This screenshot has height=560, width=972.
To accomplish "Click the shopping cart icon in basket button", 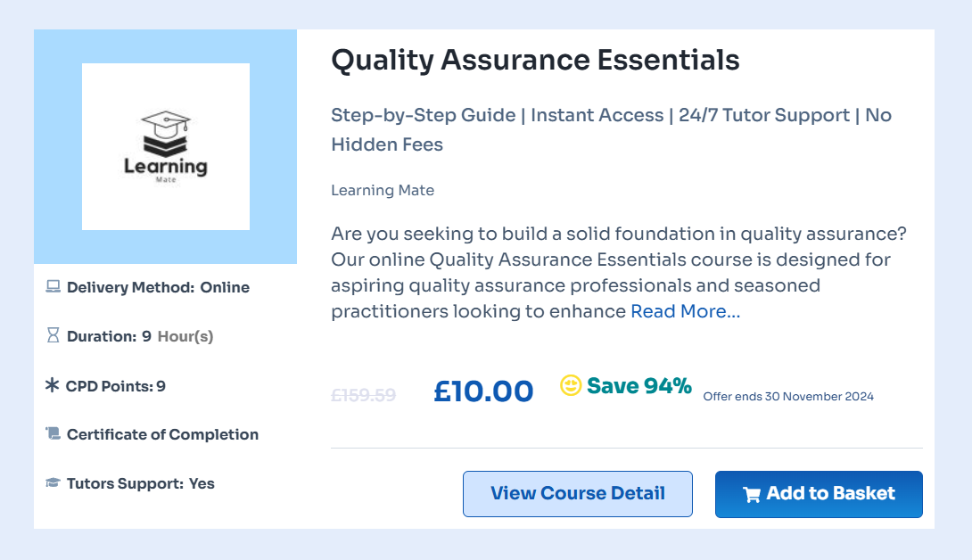I will 752,494.
